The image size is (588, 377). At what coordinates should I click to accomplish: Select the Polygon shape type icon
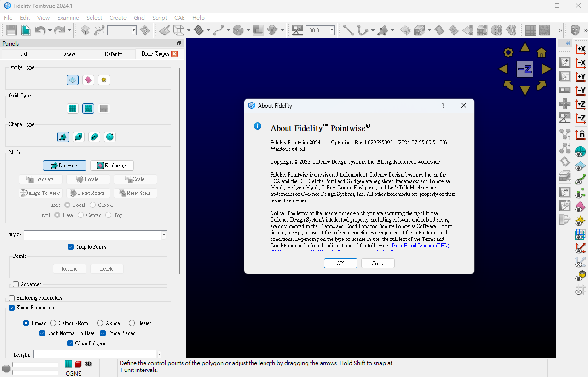coord(63,137)
